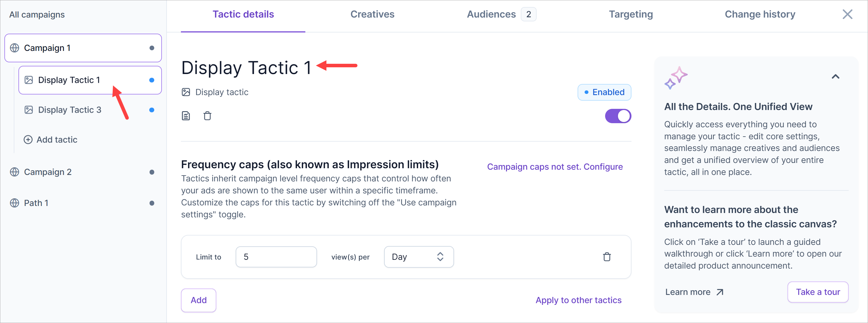
Task: Remove the frequency cap row with its trash icon
Action: pos(607,257)
